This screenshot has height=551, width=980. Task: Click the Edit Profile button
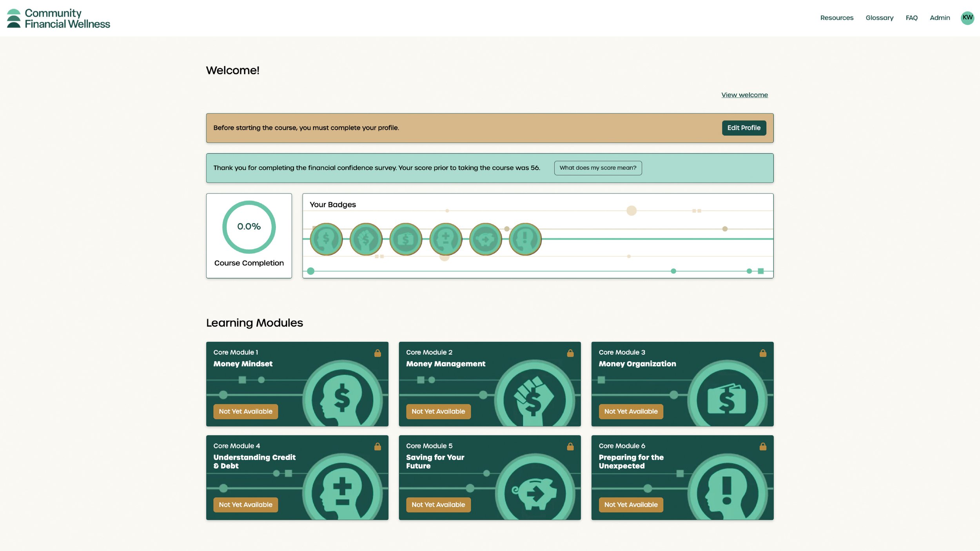click(x=744, y=128)
